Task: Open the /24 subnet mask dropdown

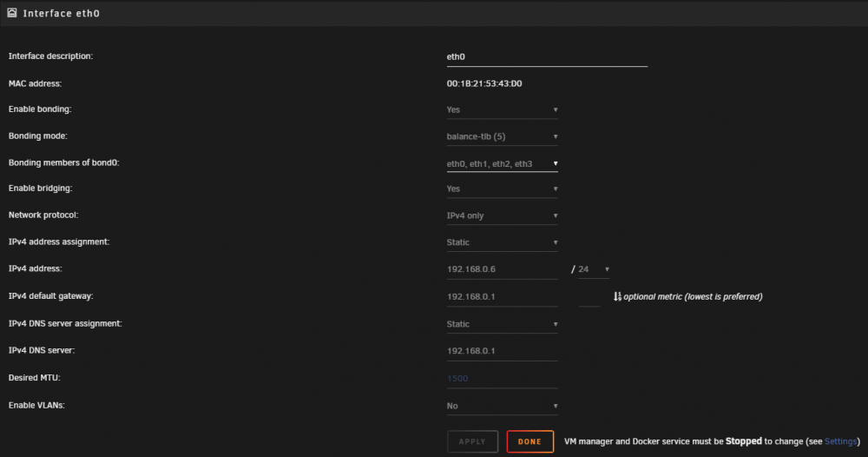Action: tap(594, 269)
